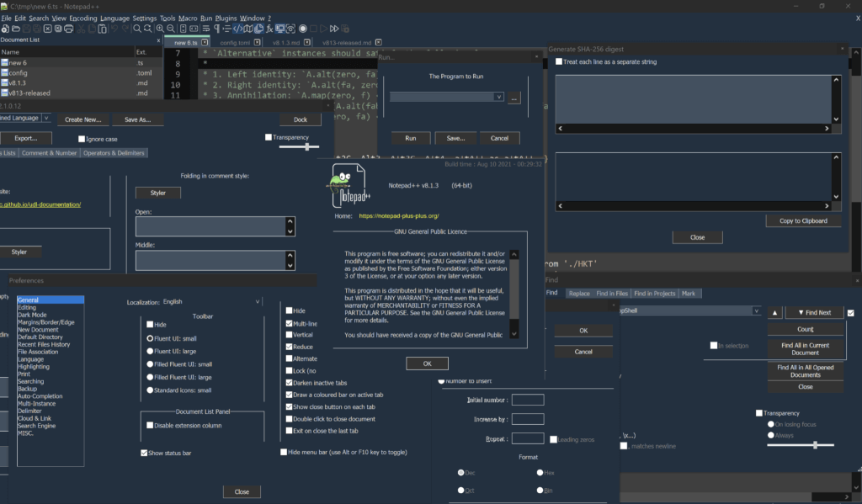
Task: Open the Document Map panel icon
Action: pyautogui.click(x=248, y=29)
